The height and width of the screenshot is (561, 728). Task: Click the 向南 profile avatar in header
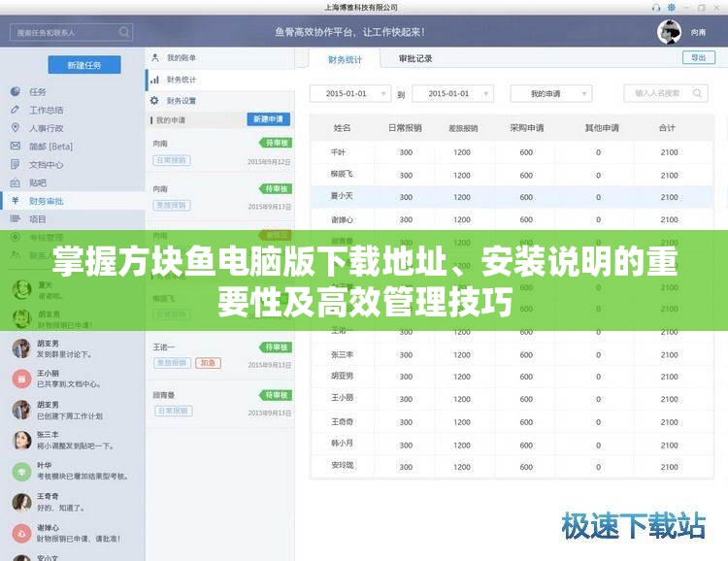point(669,32)
